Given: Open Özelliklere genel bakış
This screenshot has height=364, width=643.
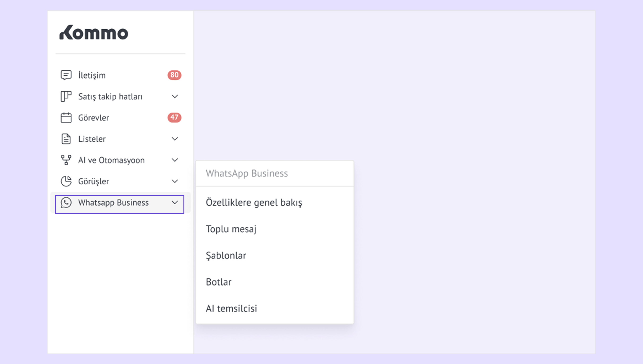Looking at the screenshot, I should click(x=254, y=203).
